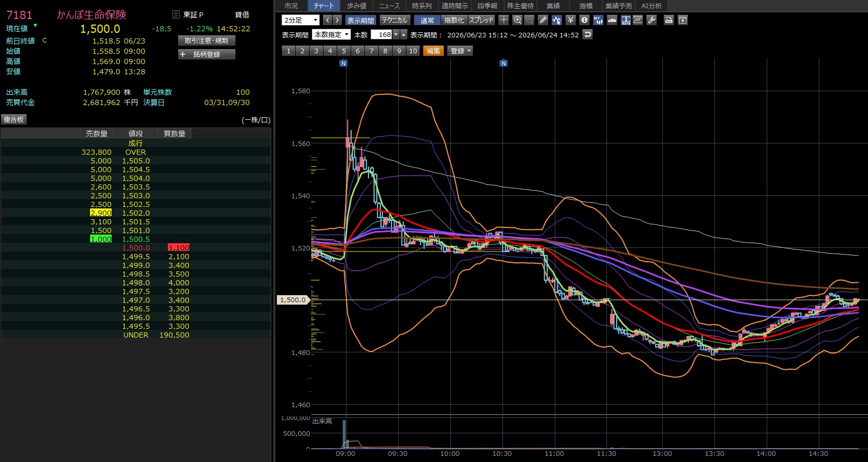
Task: Select 通常 normal chart mode
Action: [x=427, y=20]
